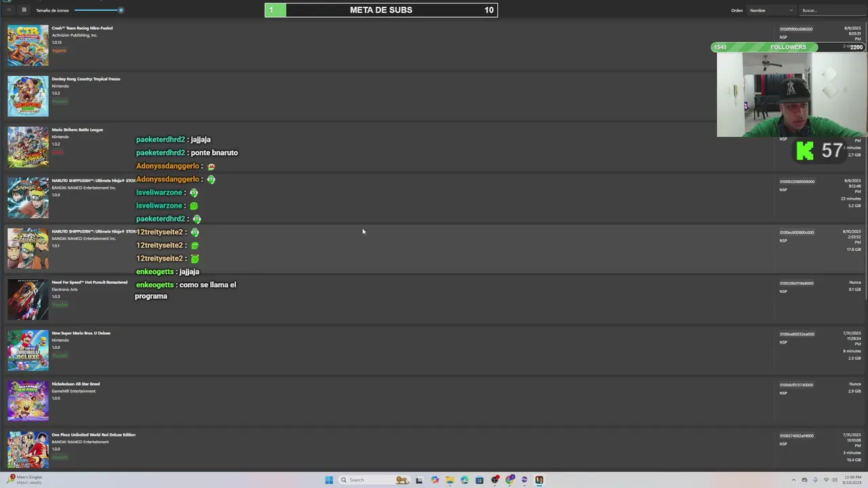Select Mario Strikers Battle League cover

point(28,147)
